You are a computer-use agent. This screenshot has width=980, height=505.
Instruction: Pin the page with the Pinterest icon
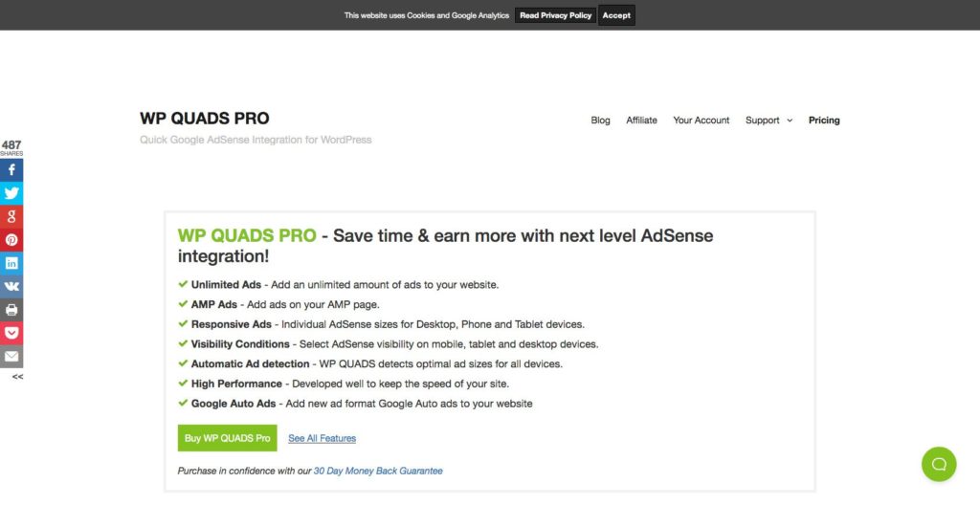pyautogui.click(x=11, y=240)
